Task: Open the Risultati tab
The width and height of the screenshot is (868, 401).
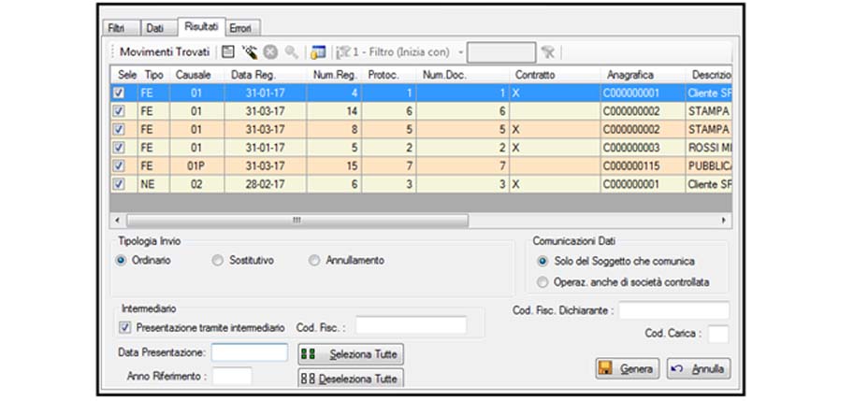Action: 201,26
